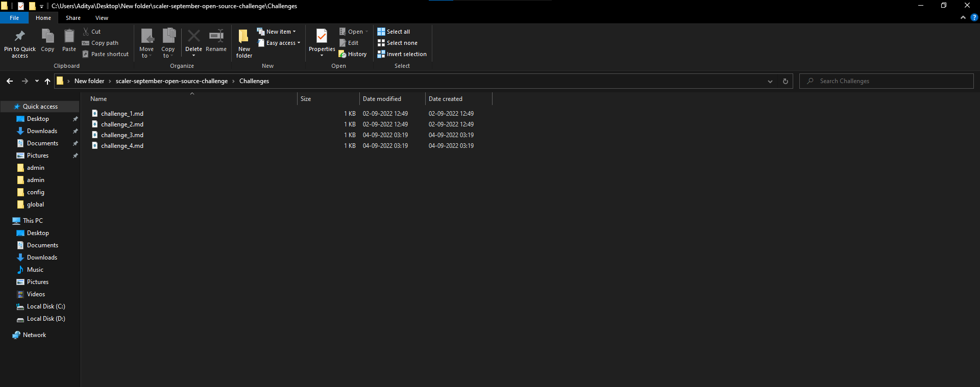Open Customize Quick Access Toolbar dropdown
This screenshot has width=980, height=387.
pyautogui.click(x=41, y=7)
